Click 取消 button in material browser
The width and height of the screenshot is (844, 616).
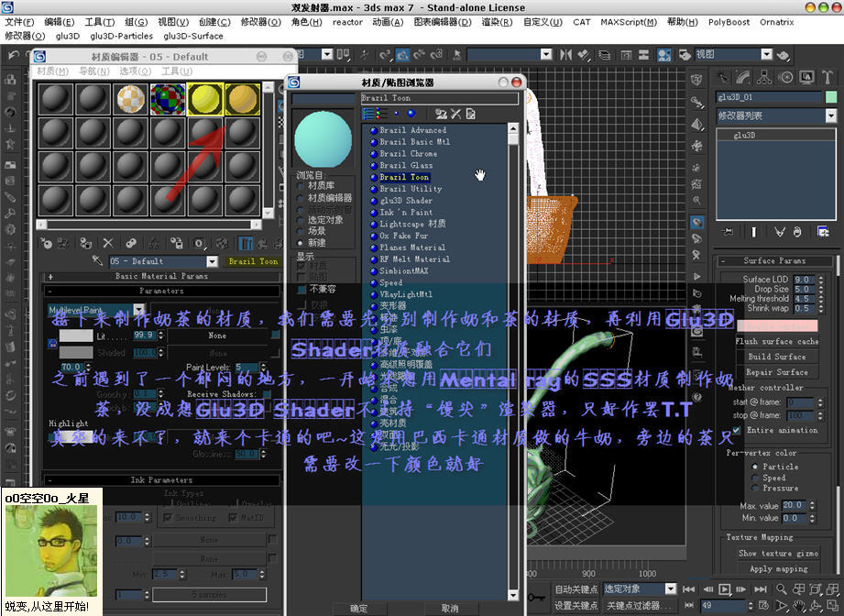point(450,609)
